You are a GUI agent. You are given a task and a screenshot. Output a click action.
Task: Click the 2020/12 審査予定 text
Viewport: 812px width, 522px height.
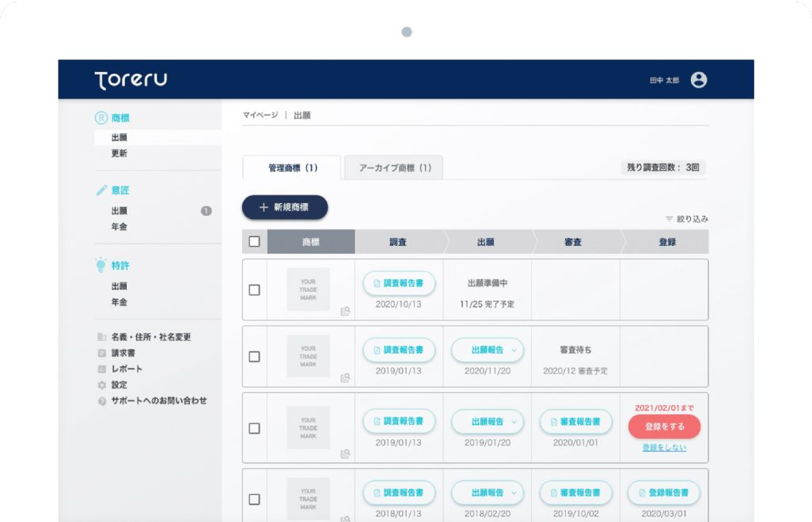575,371
